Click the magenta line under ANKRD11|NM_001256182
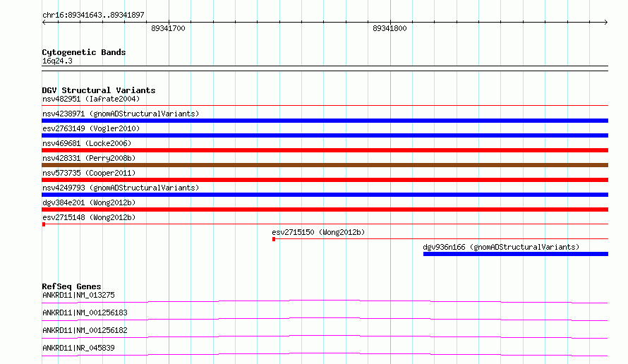 325,336
